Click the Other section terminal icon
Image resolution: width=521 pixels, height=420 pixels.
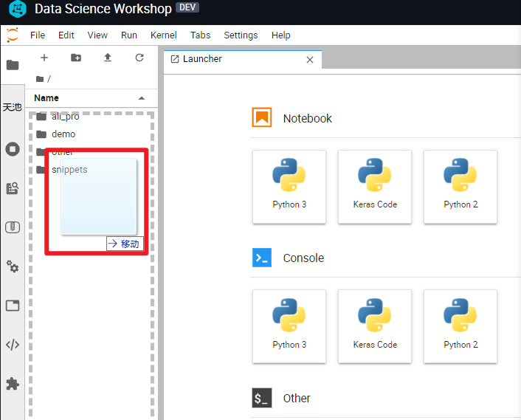262,398
